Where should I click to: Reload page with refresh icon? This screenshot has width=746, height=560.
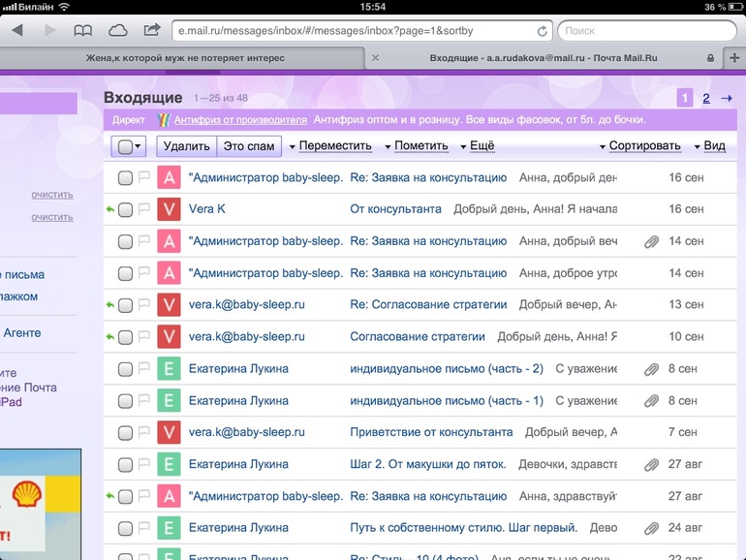click(542, 31)
